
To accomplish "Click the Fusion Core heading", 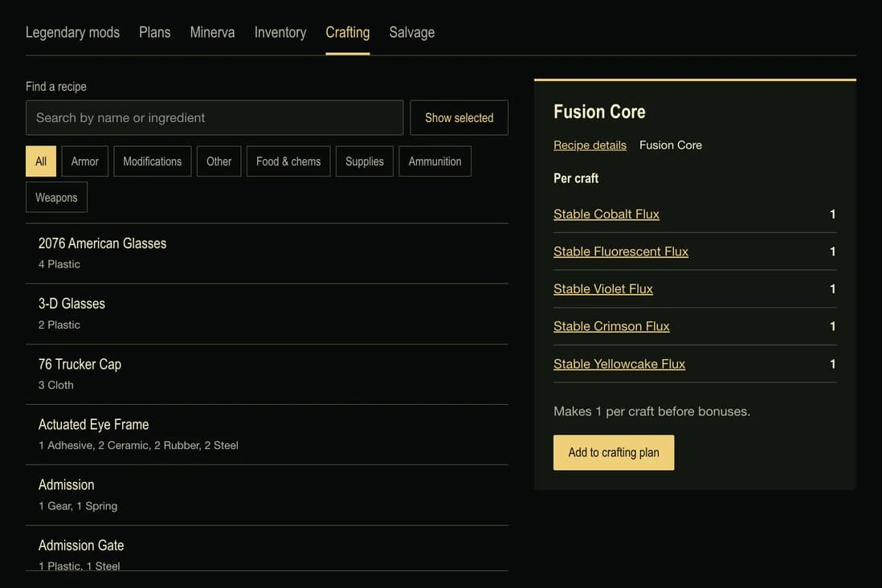I will 599,112.
